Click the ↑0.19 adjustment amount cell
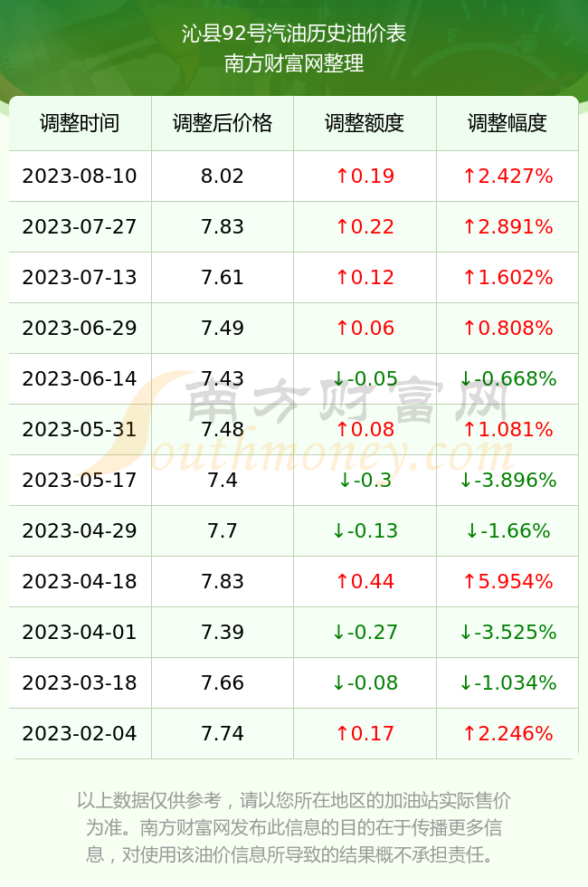 365,176
